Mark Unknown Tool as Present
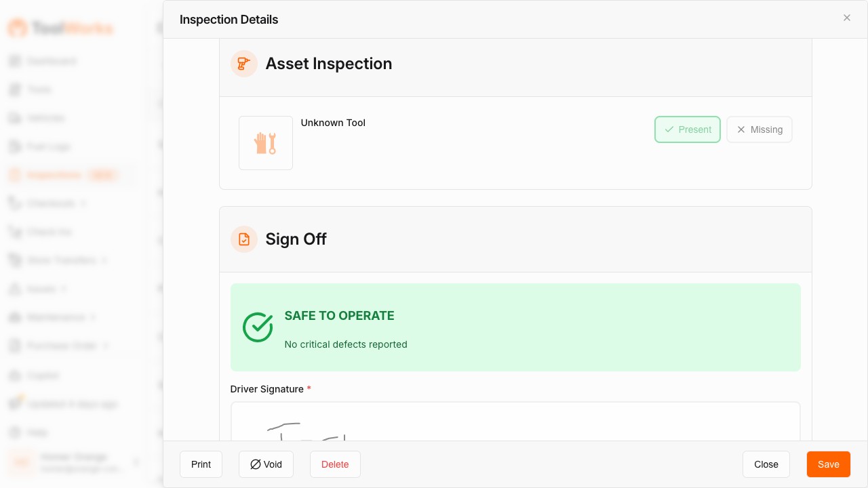This screenshot has height=488, width=868. tap(687, 129)
